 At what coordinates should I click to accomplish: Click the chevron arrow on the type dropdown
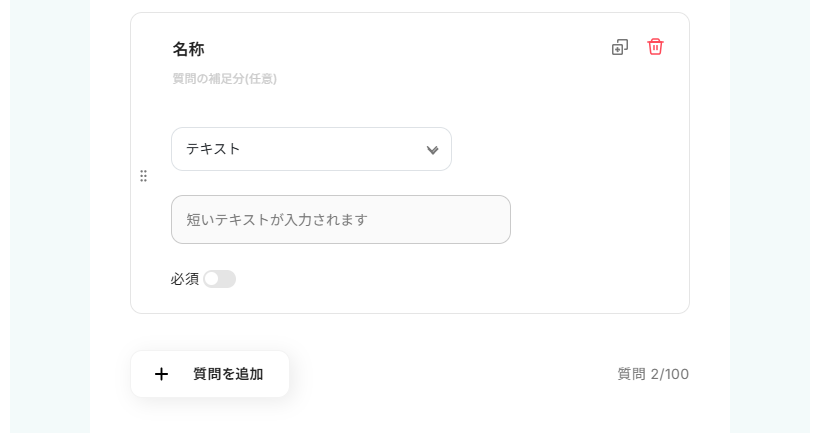click(432, 150)
